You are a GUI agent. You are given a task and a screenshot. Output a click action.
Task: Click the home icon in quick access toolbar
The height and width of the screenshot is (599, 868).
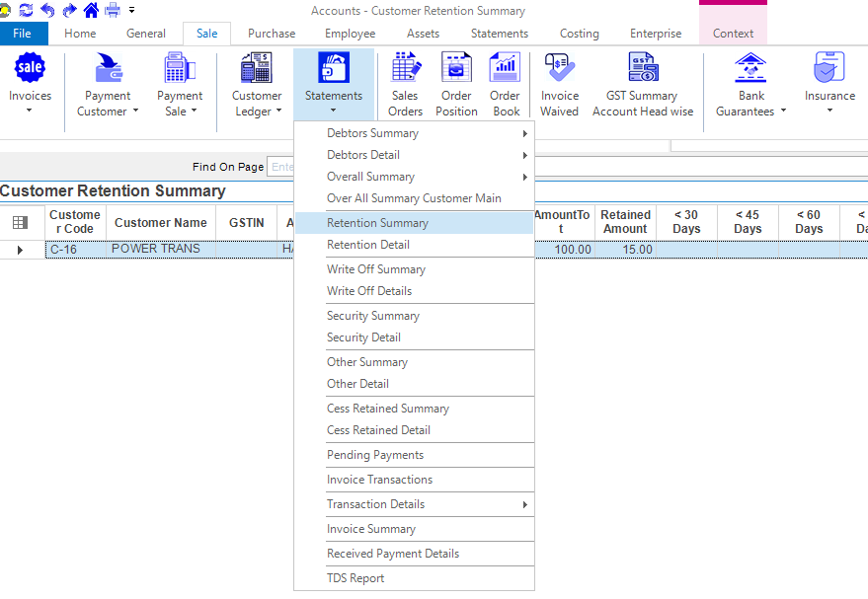[x=91, y=10]
